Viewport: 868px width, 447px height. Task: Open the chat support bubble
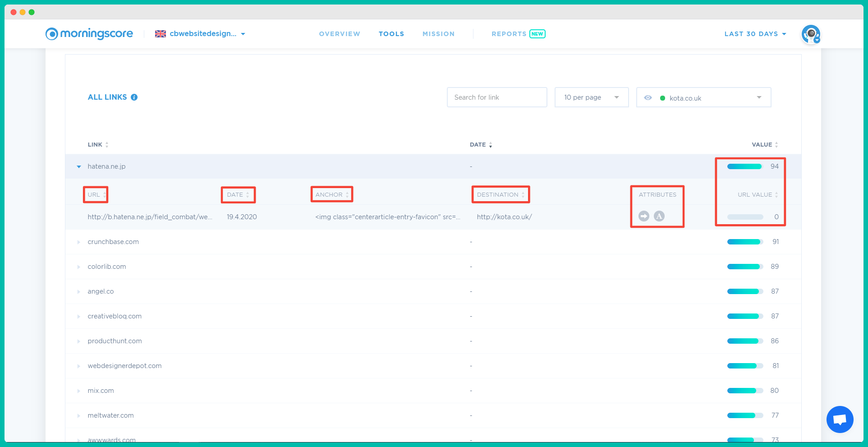[x=840, y=419]
